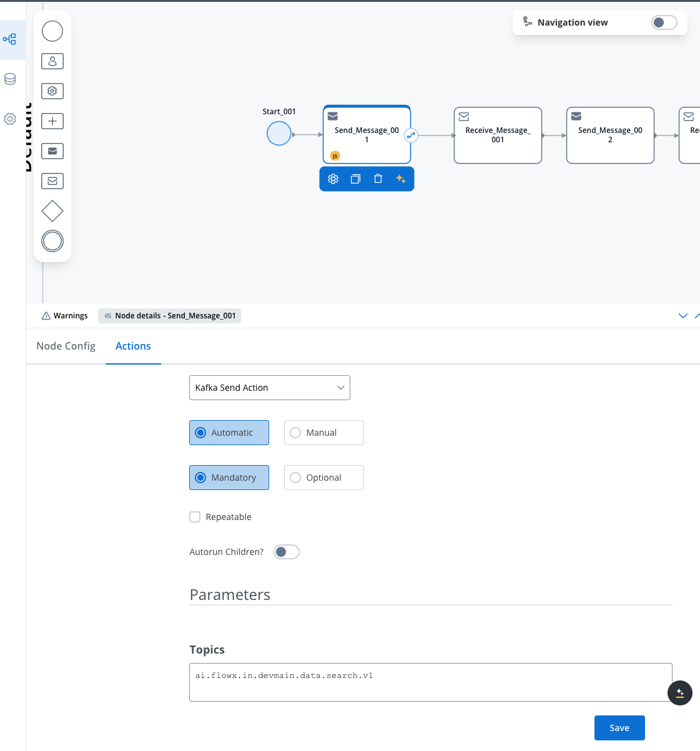Open the data model database sidebar icon
This screenshot has height=751, width=700.
10,79
